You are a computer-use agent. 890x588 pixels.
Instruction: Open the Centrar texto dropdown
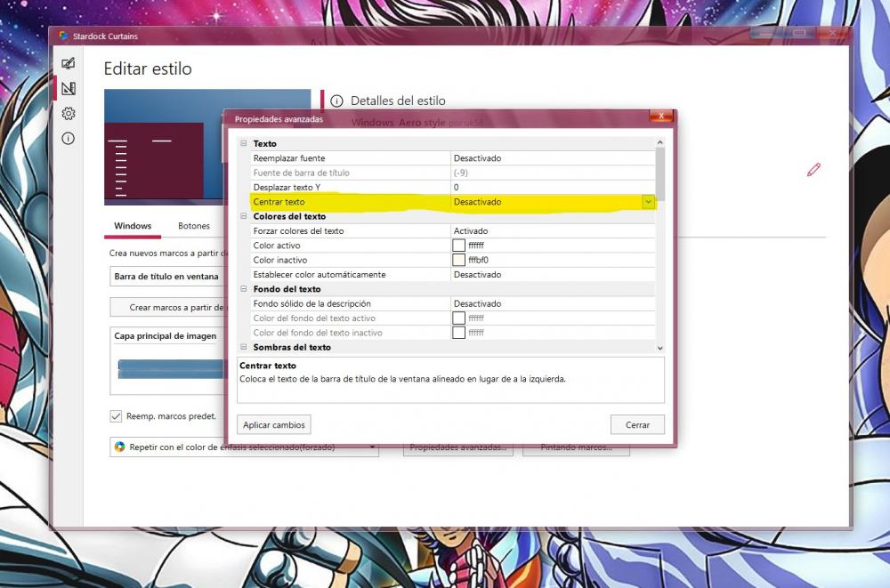click(x=648, y=202)
